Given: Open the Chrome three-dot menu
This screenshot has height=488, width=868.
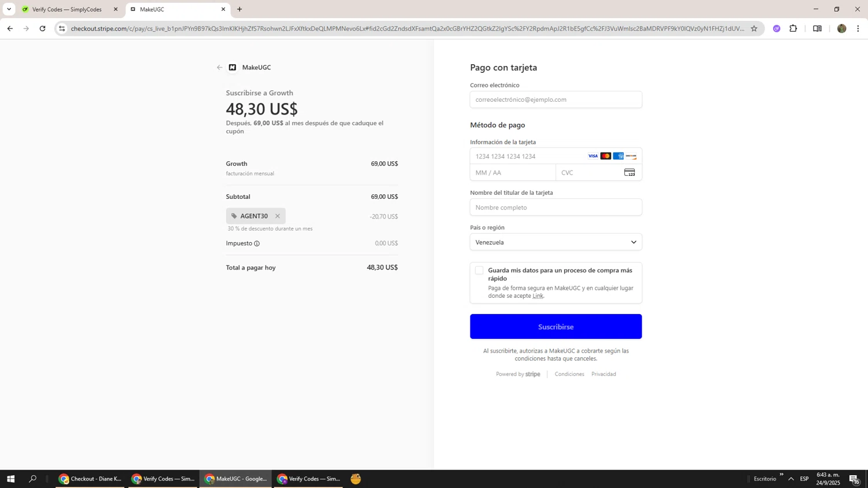Looking at the screenshot, I should (x=858, y=28).
